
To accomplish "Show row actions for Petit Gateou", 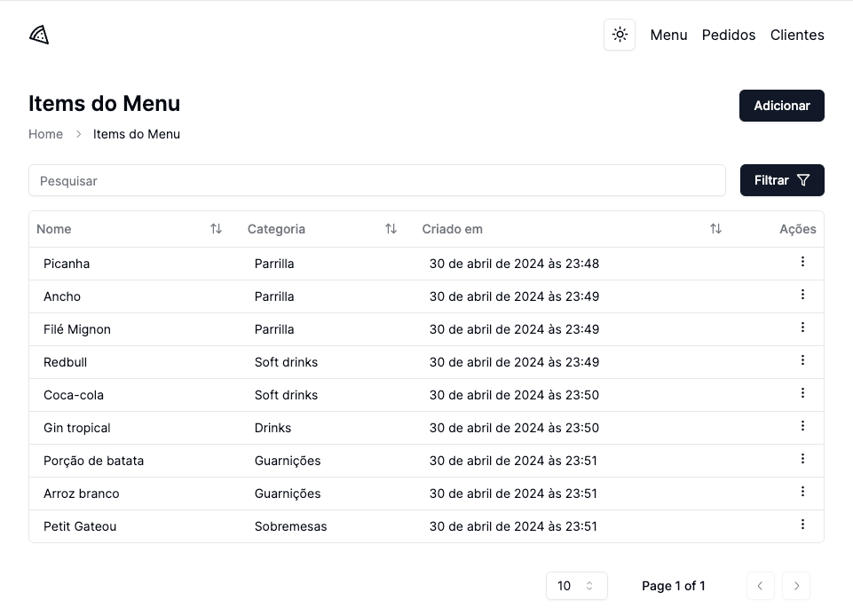I will tap(802, 525).
